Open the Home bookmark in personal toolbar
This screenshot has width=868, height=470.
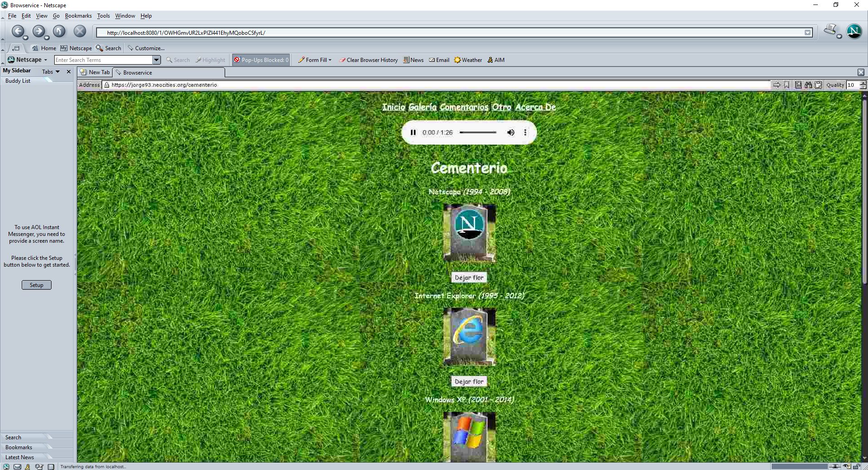[x=44, y=48]
